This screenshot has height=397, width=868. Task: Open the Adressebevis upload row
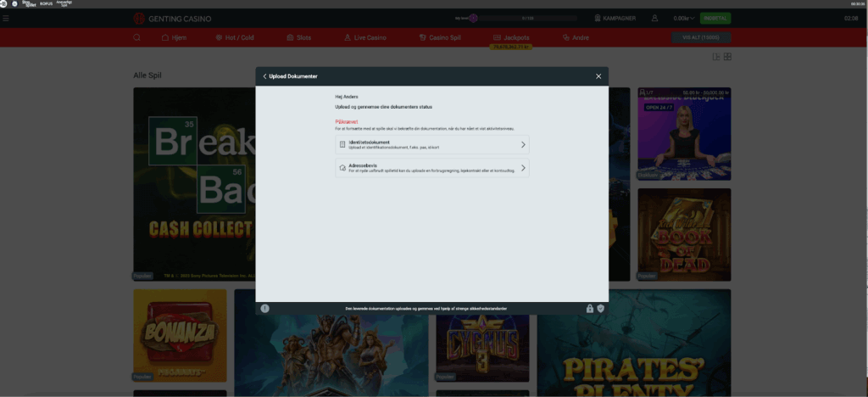(431, 168)
